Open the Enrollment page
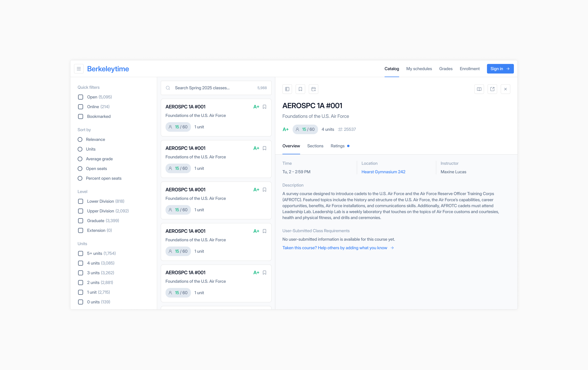Image resolution: width=588 pixels, height=370 pixels. (x=470, y=69)
